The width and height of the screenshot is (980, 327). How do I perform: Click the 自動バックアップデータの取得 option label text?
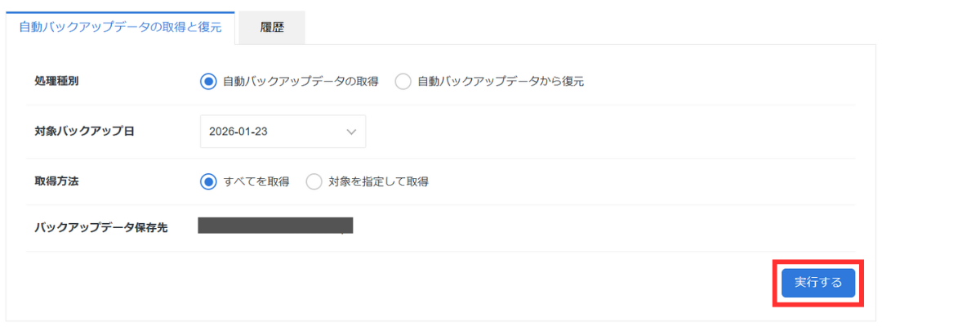(x=301, y=81)
